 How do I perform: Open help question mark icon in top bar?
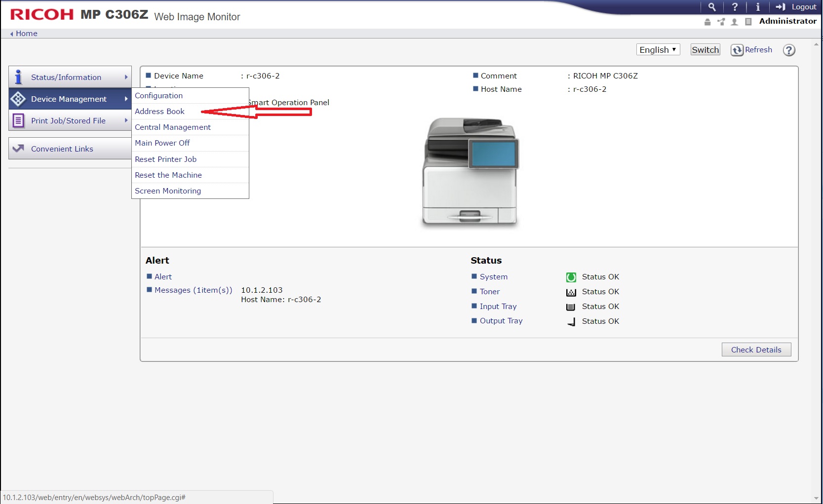735,7
